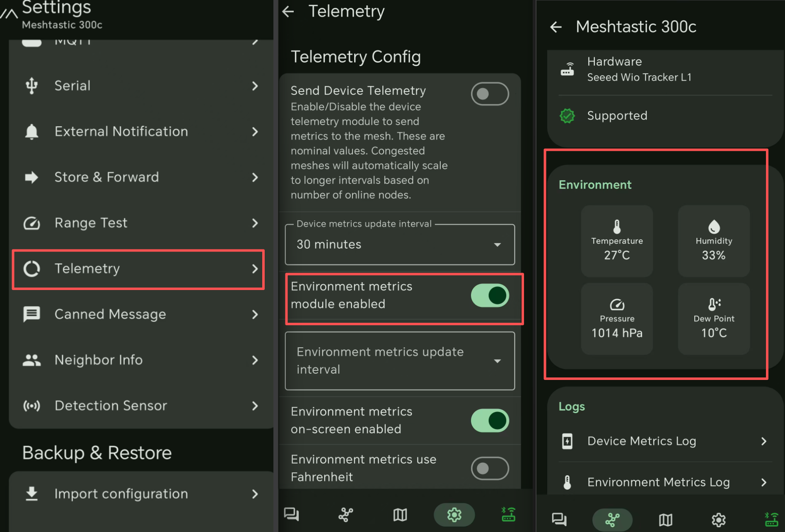785x532 pixels.
Task: Tap the Pressure 1014 hPa gauge tile
Action: [617, 319]
